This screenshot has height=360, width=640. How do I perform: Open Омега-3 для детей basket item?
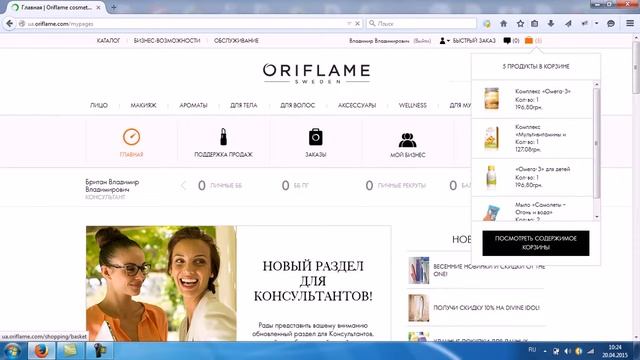[542, 169]
